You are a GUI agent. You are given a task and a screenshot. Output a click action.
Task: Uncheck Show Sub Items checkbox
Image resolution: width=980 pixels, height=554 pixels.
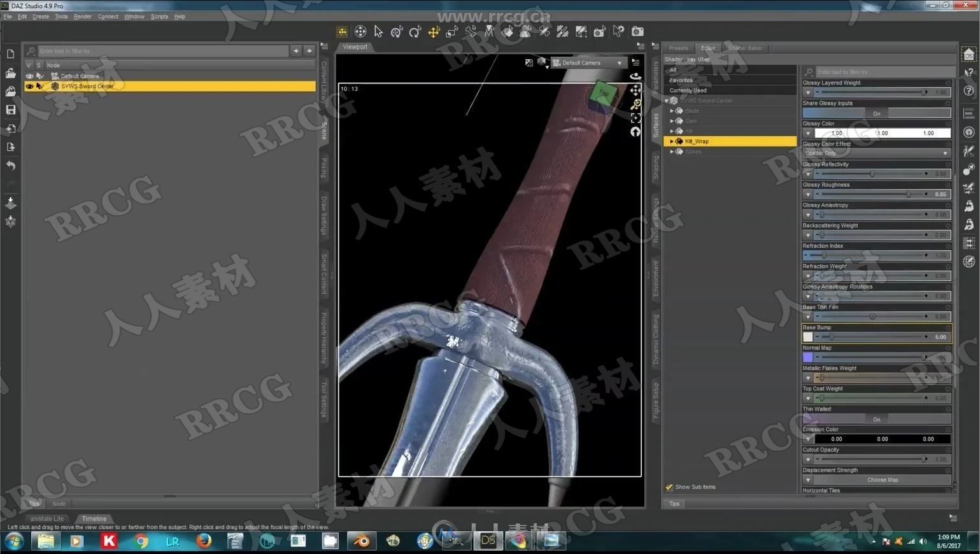[x=669, y=487]
